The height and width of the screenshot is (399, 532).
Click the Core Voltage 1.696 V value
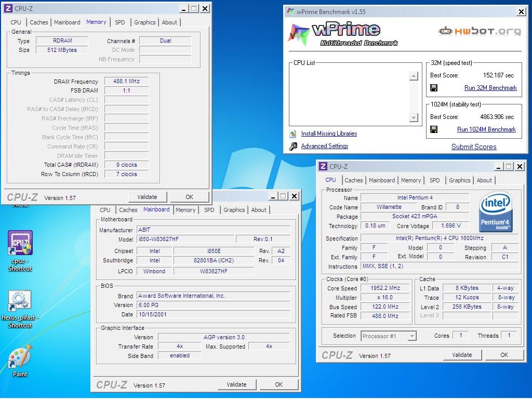(451, 226)
